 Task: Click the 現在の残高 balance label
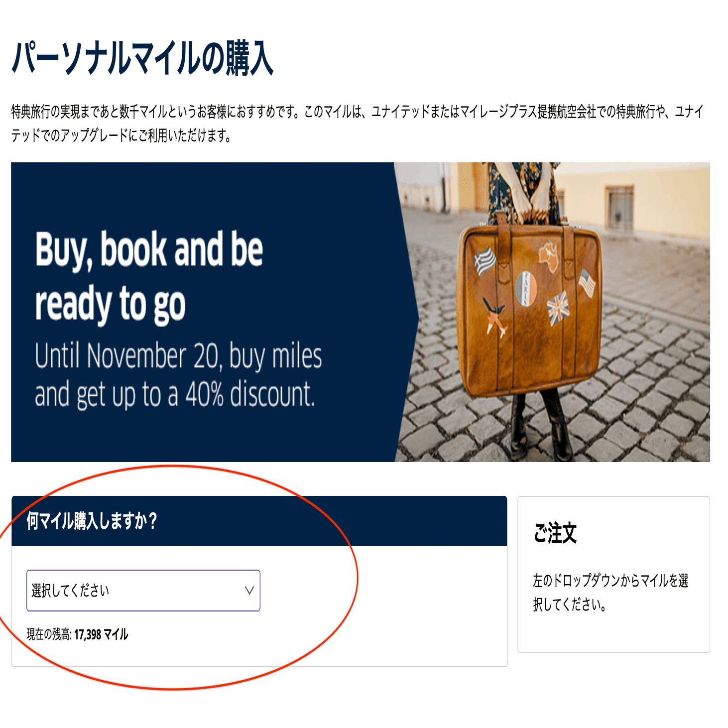pos(49,634)
